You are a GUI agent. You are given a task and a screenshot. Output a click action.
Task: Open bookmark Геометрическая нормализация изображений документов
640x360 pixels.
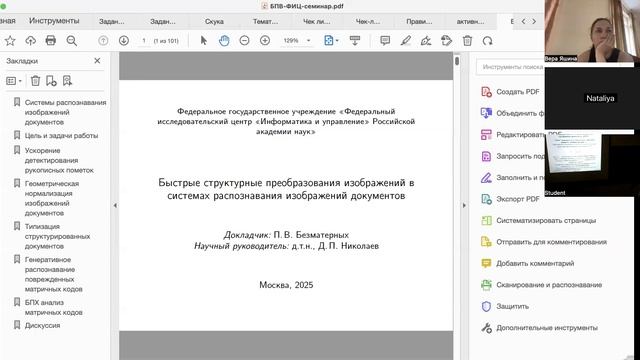52,198
